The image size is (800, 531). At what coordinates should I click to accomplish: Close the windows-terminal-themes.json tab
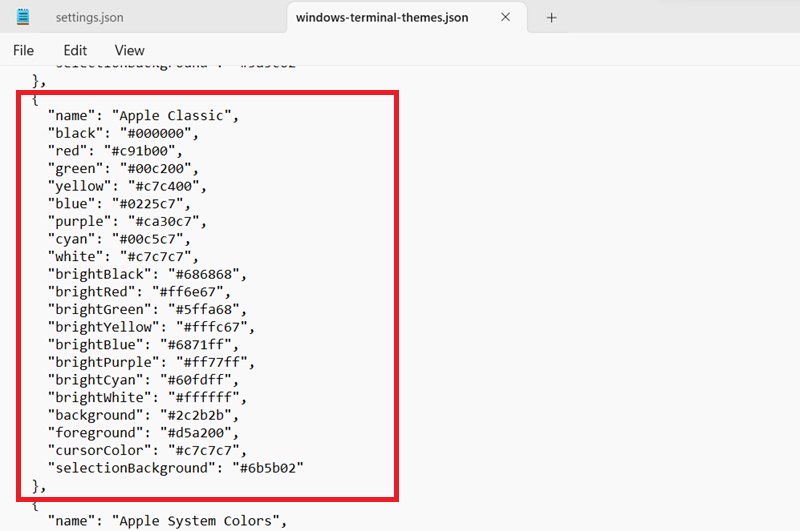point(505,17)
